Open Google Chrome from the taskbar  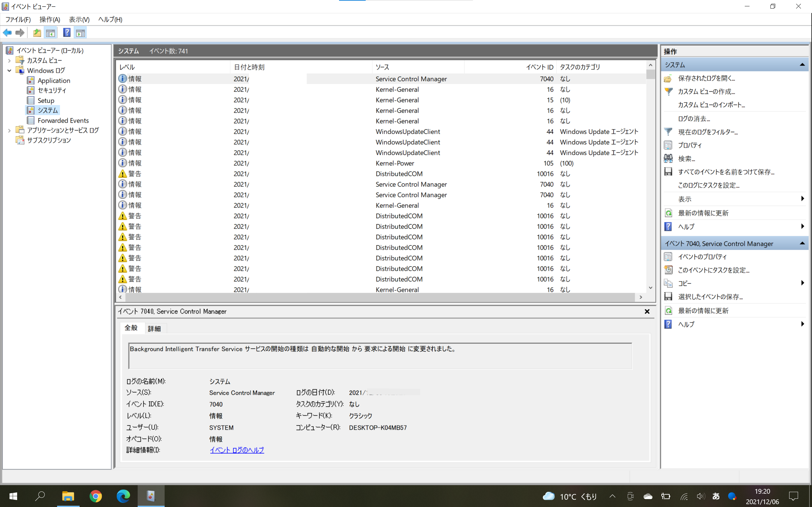95,496
